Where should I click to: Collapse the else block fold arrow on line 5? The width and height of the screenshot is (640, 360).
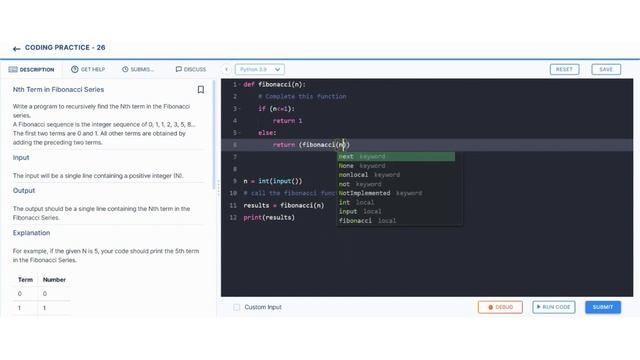coord(240,133)
